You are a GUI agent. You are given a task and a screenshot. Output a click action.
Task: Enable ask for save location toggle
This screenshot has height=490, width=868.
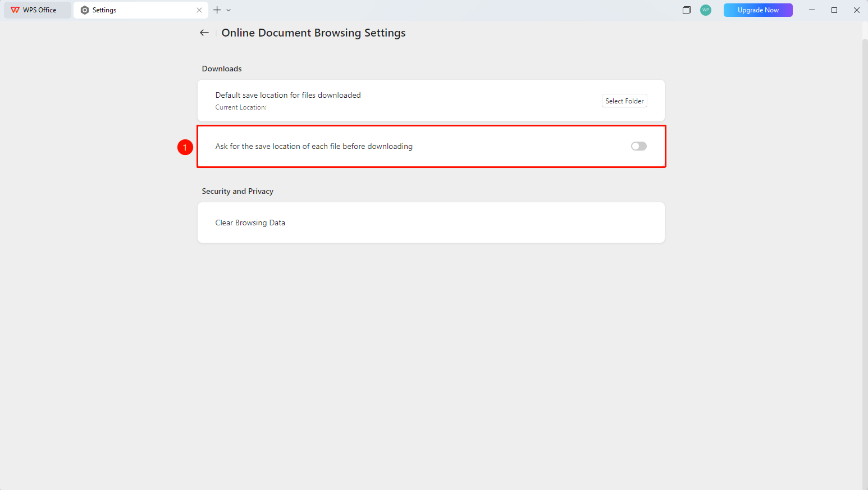[x=639, y=146]
